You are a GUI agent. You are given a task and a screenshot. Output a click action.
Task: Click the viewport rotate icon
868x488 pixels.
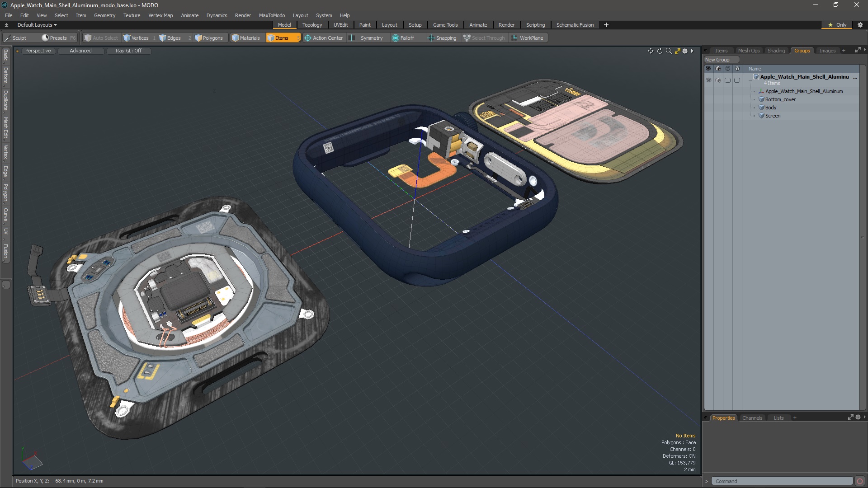660,51
